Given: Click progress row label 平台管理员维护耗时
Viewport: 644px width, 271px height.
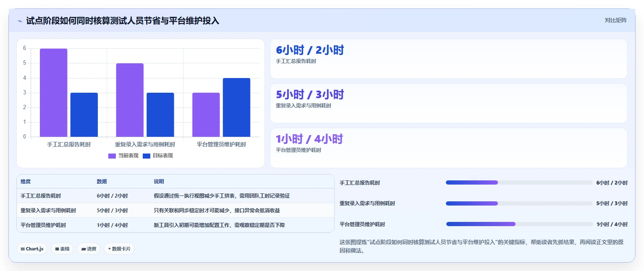Looking at the screenshot, I should [362, 224].
